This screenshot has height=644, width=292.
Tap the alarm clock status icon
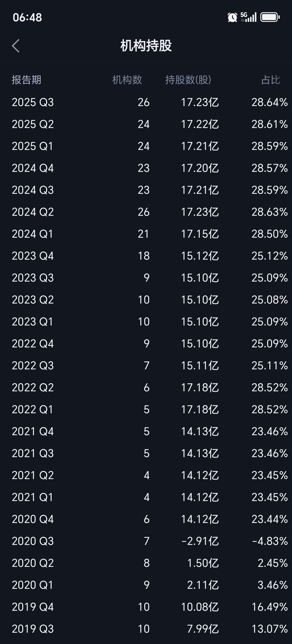click(232, 17)
